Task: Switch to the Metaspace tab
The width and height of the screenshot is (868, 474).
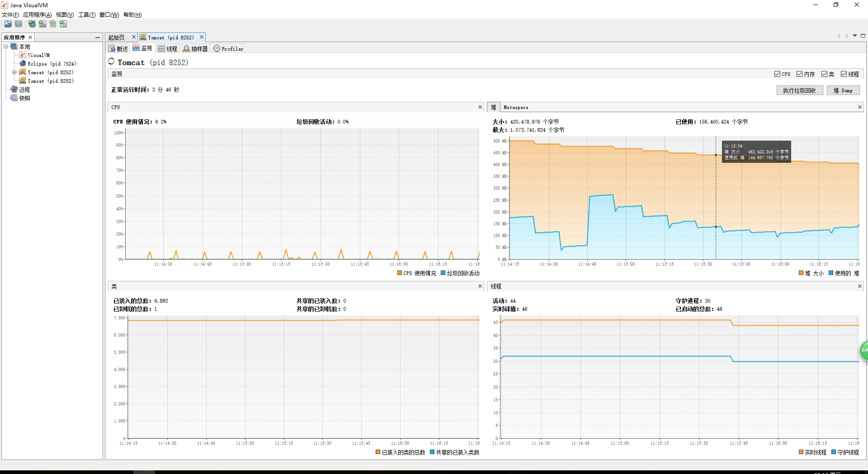Action: (516, 108)
